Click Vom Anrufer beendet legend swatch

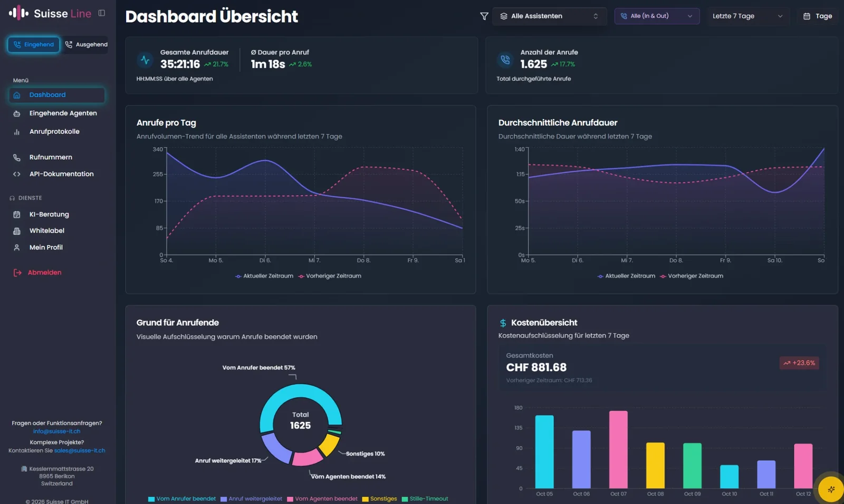(151, 499)
